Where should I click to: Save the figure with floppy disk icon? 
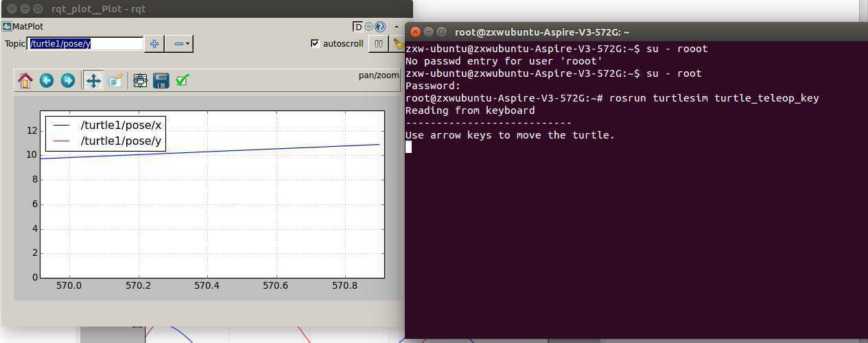click(161, 80)
